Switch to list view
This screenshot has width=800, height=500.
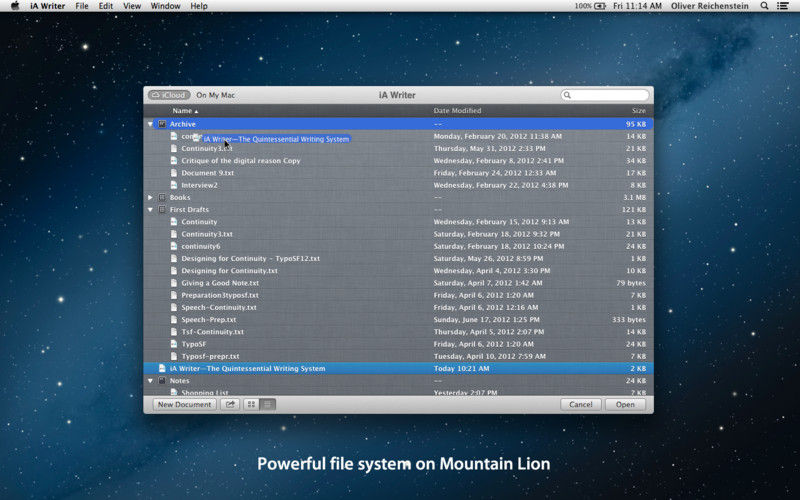click(268, 404)
